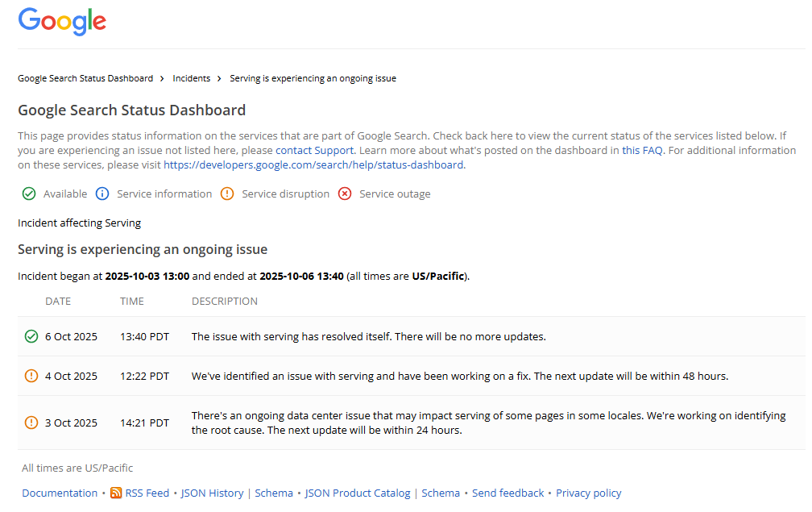
Task: Open the JSON History link
Action: click(212, 493)
